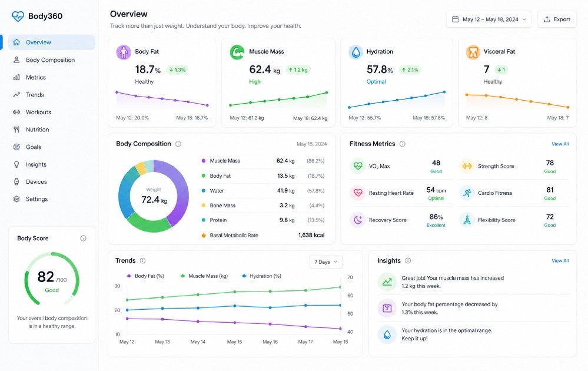
Task: Click the yellow Bone Mass legend dot
Action: pyautogui.click(x=204, y=206)
